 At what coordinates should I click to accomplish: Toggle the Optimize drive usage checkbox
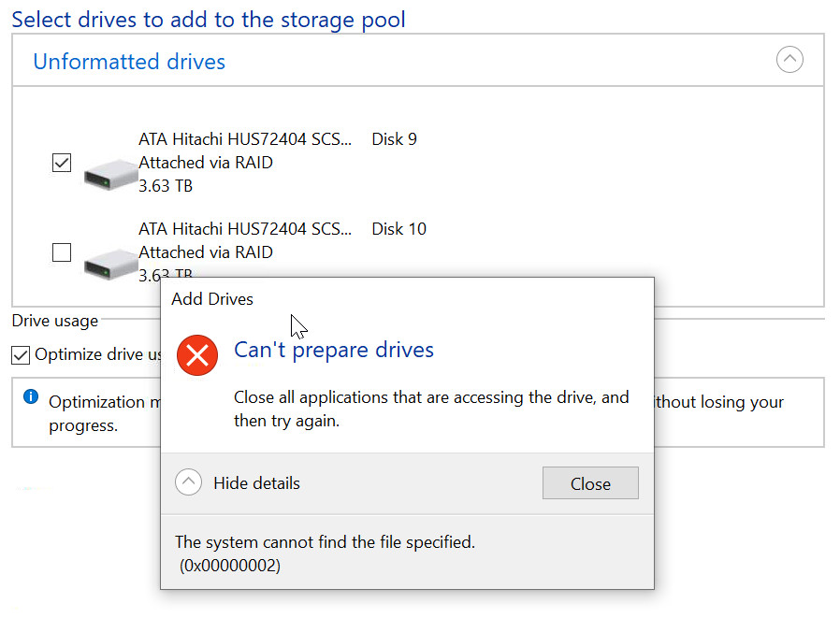point(21,355)
